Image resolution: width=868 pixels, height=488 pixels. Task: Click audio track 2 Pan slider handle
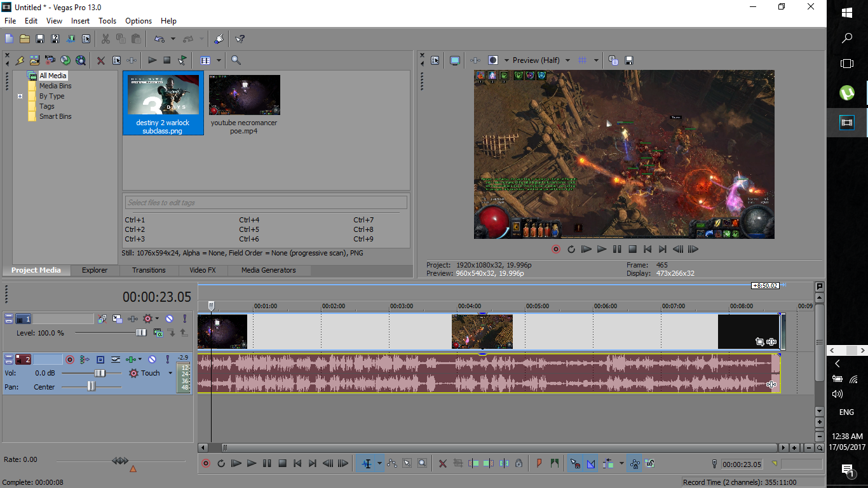click(91, 386)
